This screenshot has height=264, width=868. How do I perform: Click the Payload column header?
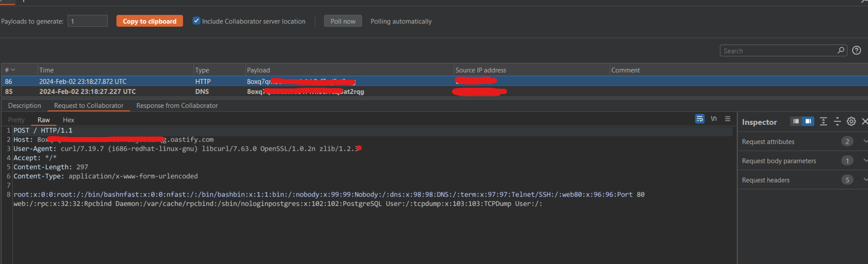(x=349, y=70)
